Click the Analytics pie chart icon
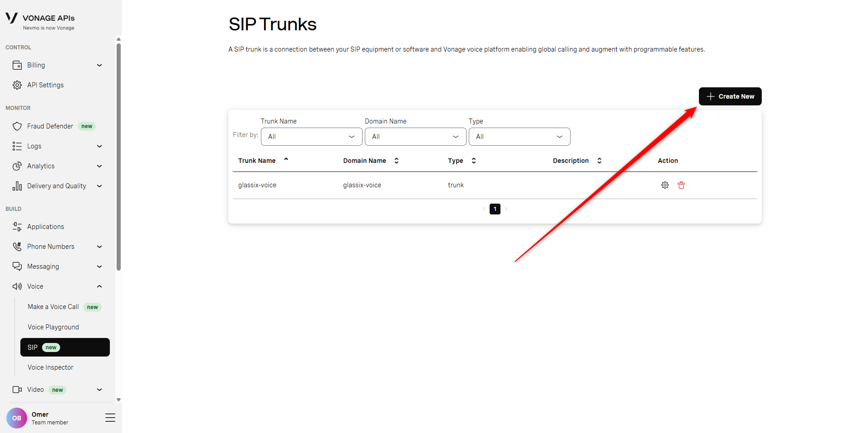This screenshot has width=868, height=433. coord(17,166)
